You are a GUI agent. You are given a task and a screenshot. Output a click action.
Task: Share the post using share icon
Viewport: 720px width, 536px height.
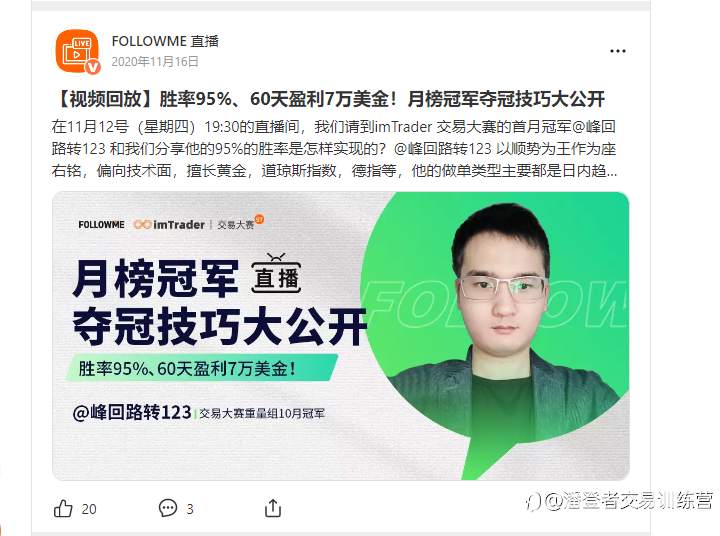[x=273, y=508]
